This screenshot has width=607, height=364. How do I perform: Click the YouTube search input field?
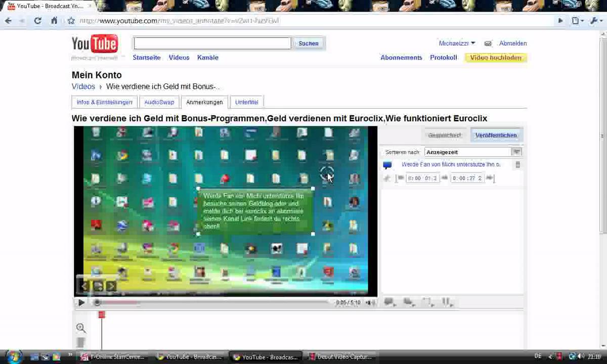pyautogui.click(x=212, y=43)
